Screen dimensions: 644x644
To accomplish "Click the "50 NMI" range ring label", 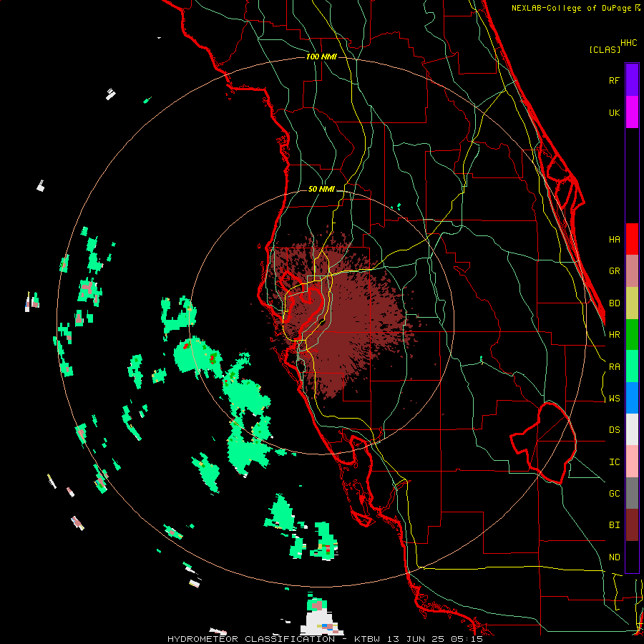I will coord(321,190).
